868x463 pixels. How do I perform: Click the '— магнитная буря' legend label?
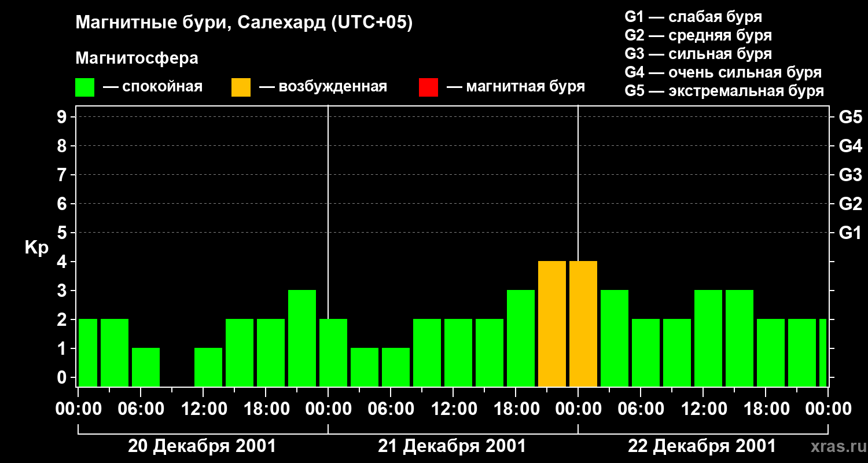point(516,87)
